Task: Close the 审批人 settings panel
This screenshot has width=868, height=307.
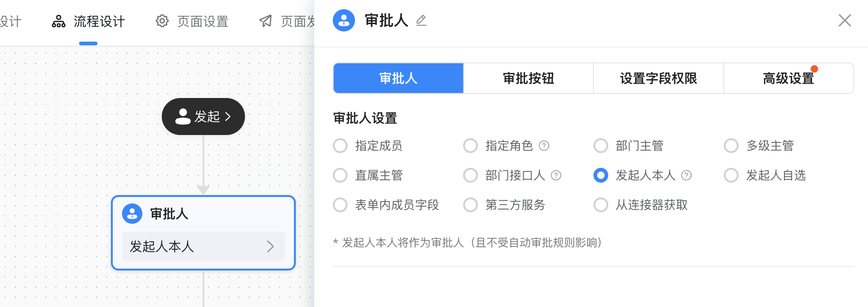Action: click(845, 20)
